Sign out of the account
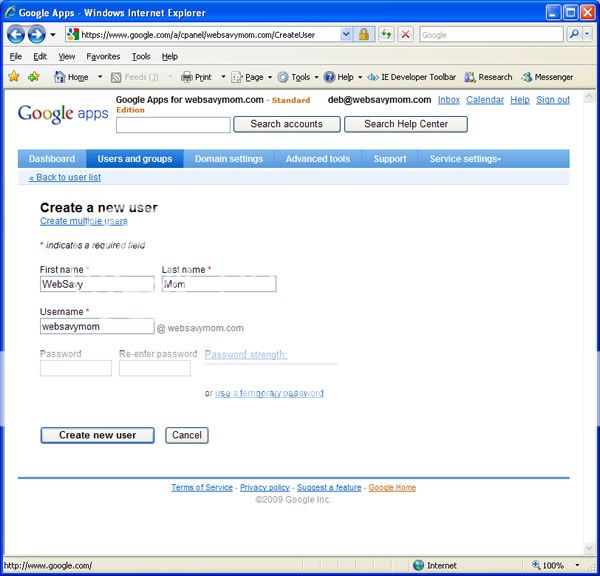Viewport: 600px width, 576px height. (553, 100)
